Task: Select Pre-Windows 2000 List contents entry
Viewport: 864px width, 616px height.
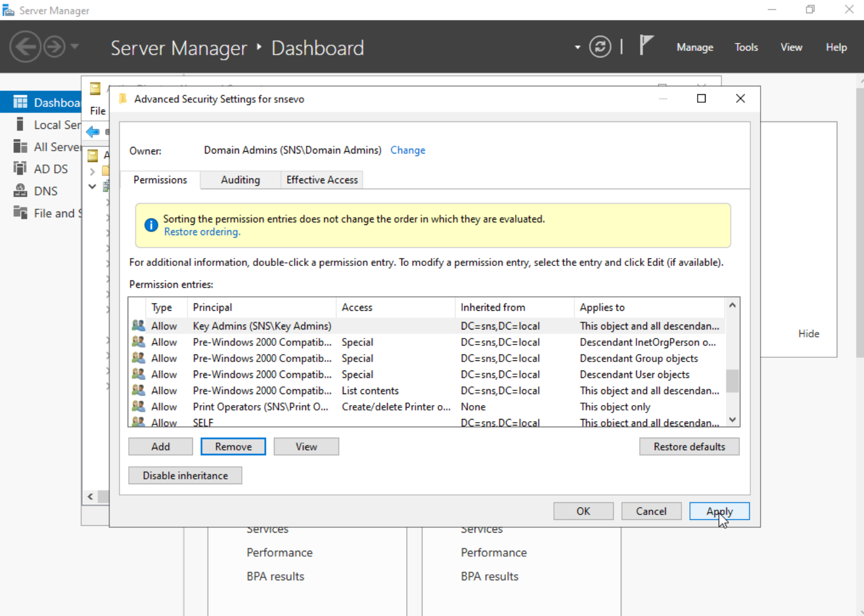Action: click(x=426, y=391)
